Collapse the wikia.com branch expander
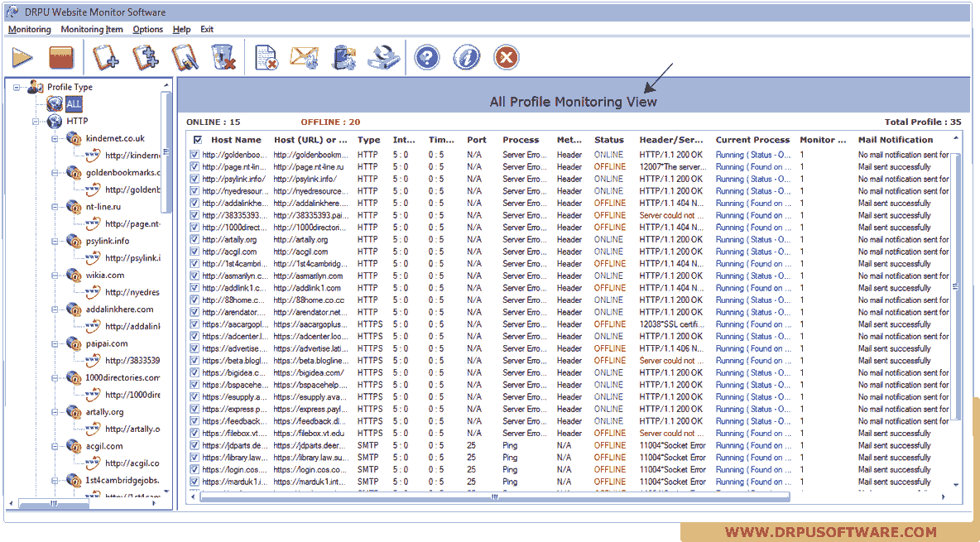The width and height of the screenshot is (980, 542). coord(55,275)
